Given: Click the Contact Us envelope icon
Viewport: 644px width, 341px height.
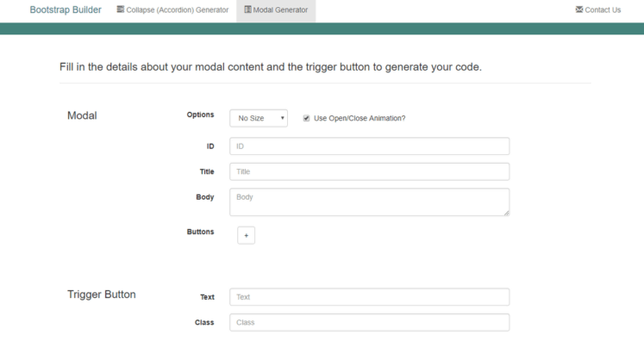Looking at the screenshot, I should coord(579,9).
